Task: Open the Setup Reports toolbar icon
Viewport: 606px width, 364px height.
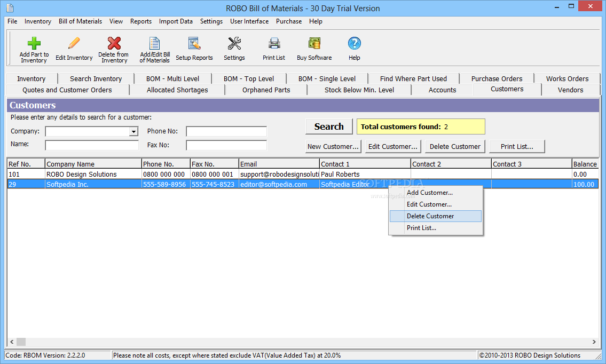Action: click(x=194, y=43)
